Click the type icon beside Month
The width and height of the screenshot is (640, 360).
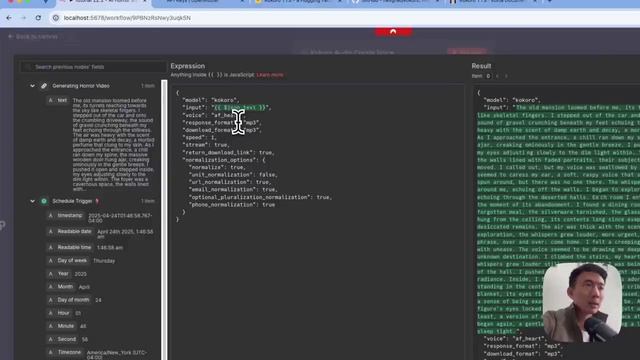(x=51, y=287)
